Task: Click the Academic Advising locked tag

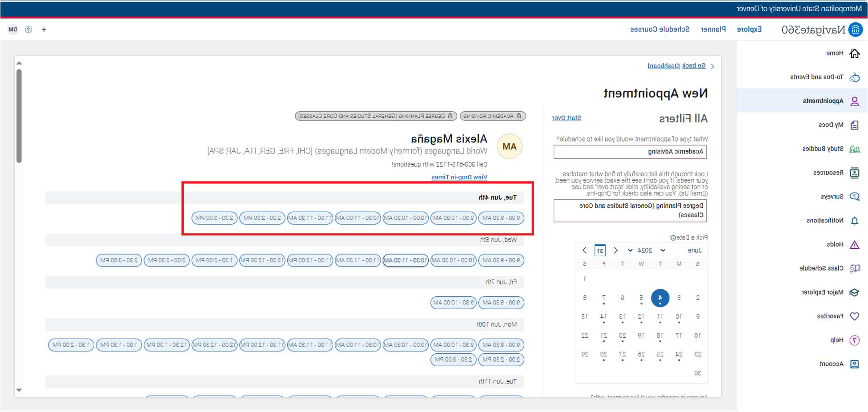Action: point(493,116)
